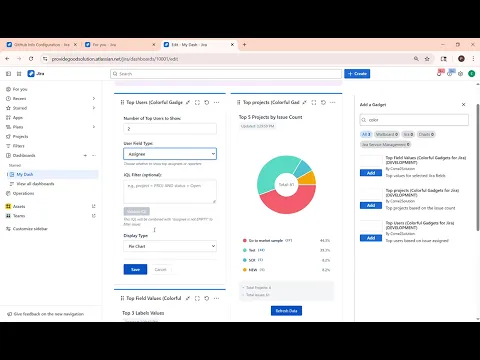Viewport: 480px width, 360px height.
Task: Open Projects in the sidebar
Action: coord(20,136)
